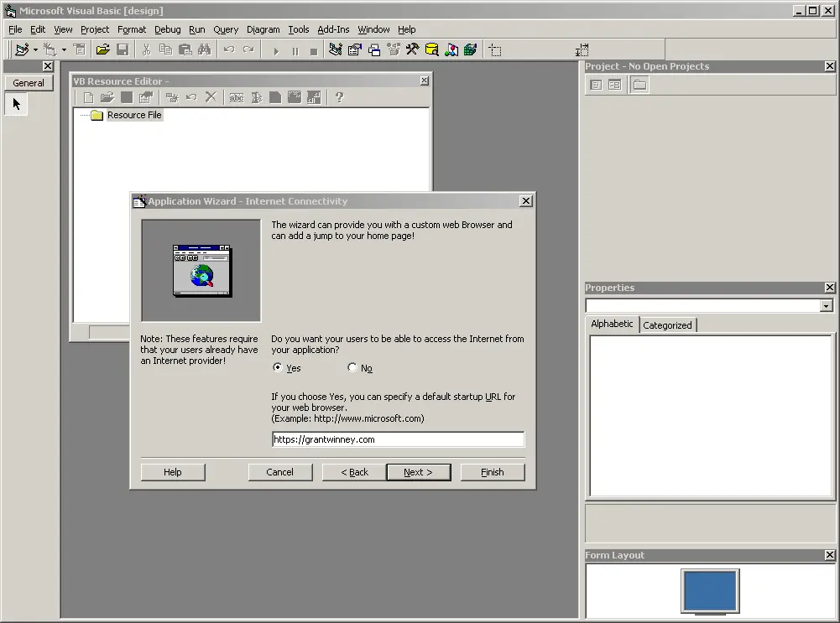840x623 pixels.
Task: Open the Properties object combo box dropdown
Action: 826,305
